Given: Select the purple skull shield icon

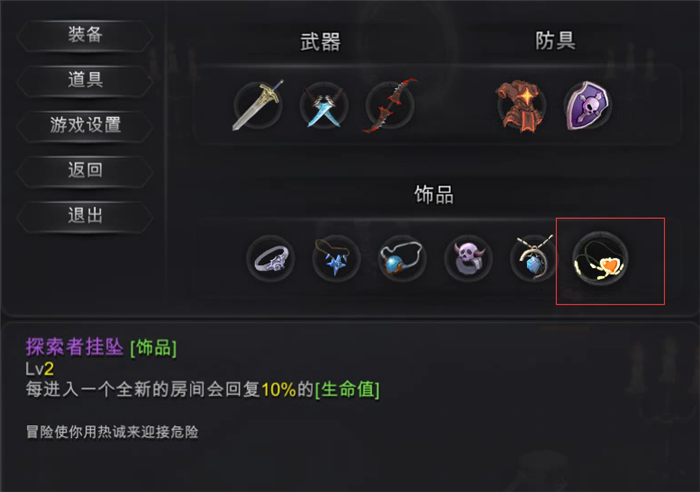Looking at the screenshot, I should [587, 106].
